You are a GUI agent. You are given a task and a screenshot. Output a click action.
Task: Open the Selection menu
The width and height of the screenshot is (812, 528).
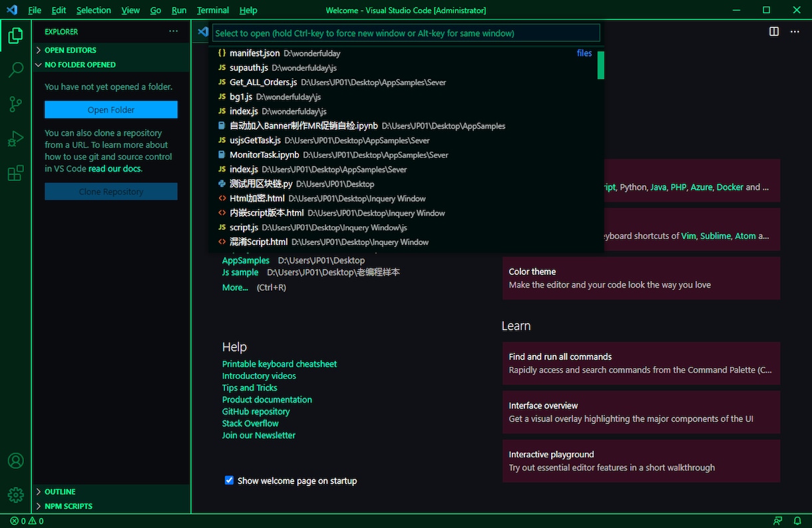(x=93, y=10)
